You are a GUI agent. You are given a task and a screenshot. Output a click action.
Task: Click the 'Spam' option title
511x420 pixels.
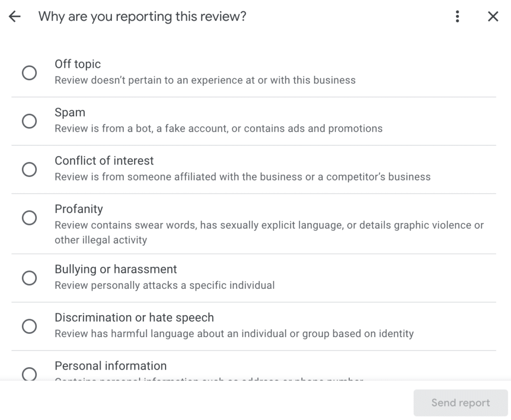pyautogui.click(x=70, y=112)
